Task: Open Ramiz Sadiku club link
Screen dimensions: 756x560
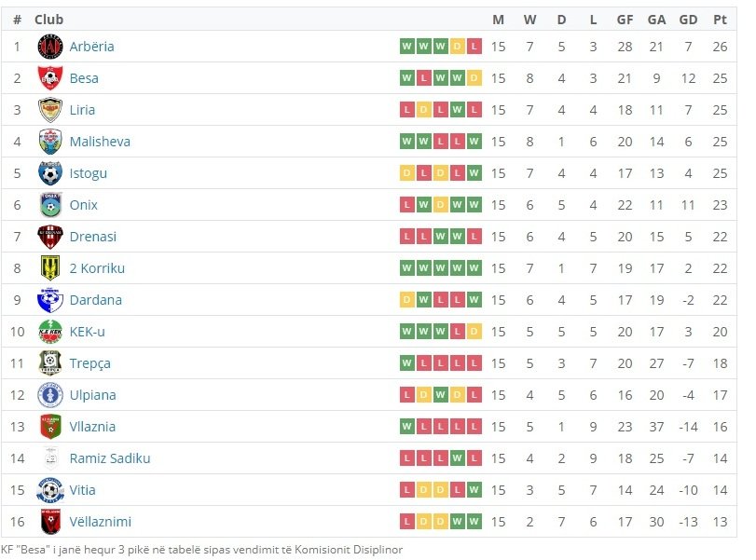Action: click(x=109, y=458)
